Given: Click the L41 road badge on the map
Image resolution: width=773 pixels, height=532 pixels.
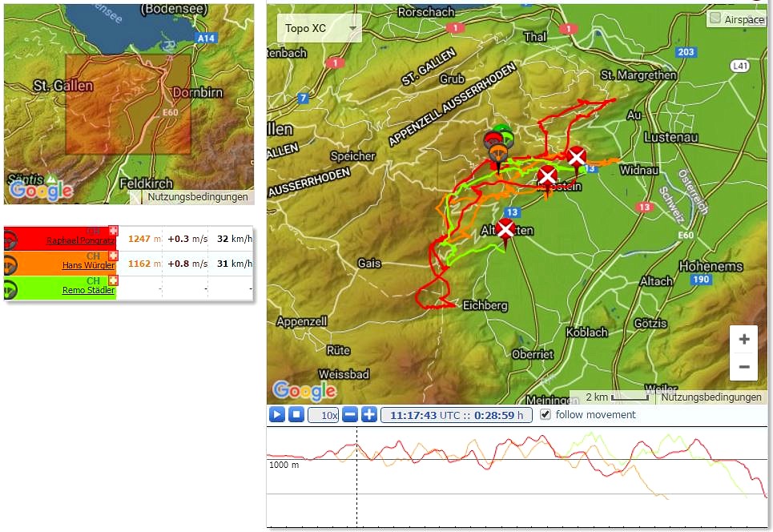Looking at the screenshot, I should [740, 66].
